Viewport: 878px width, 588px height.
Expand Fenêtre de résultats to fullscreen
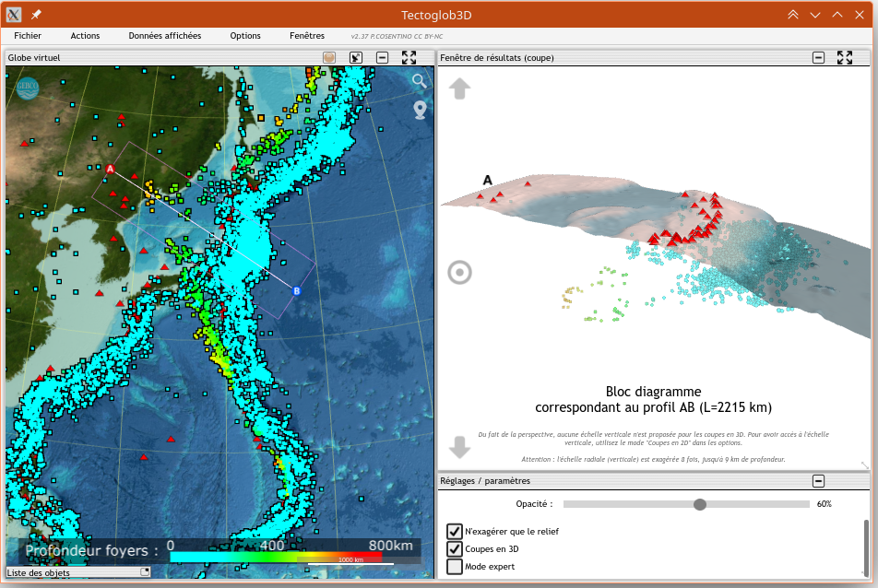(844, 58)
